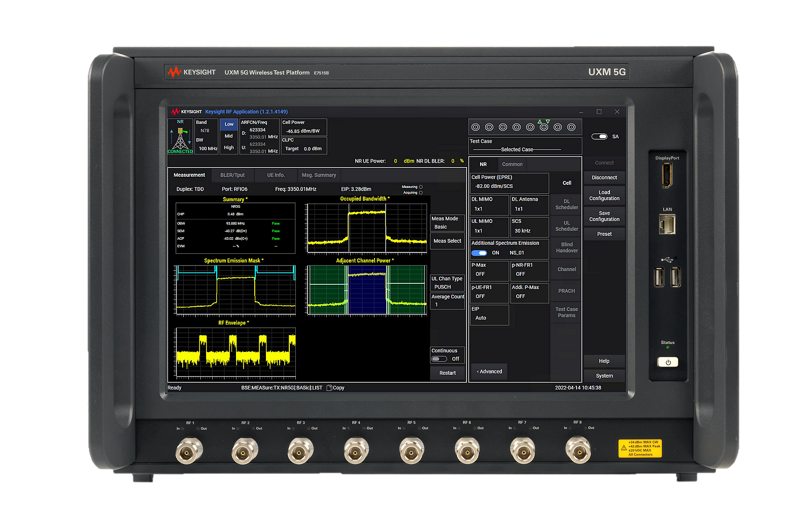
Task: Select the Mid channel range option
Action: 229,136
